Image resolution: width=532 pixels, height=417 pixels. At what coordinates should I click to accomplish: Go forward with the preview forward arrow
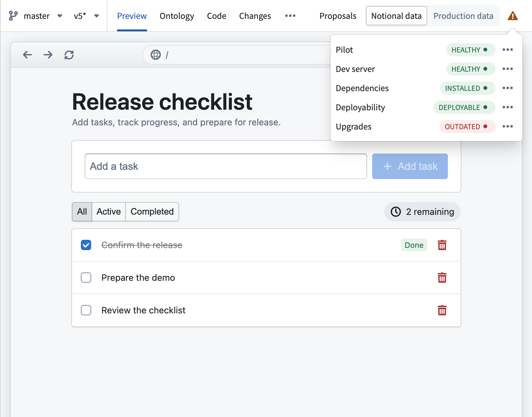tap(48, 55)
